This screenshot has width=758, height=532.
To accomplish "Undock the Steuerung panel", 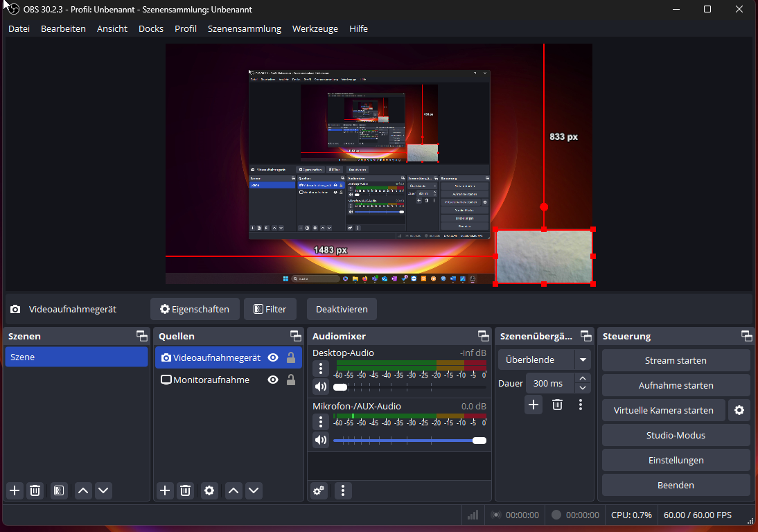I will (x=746, y=336).
